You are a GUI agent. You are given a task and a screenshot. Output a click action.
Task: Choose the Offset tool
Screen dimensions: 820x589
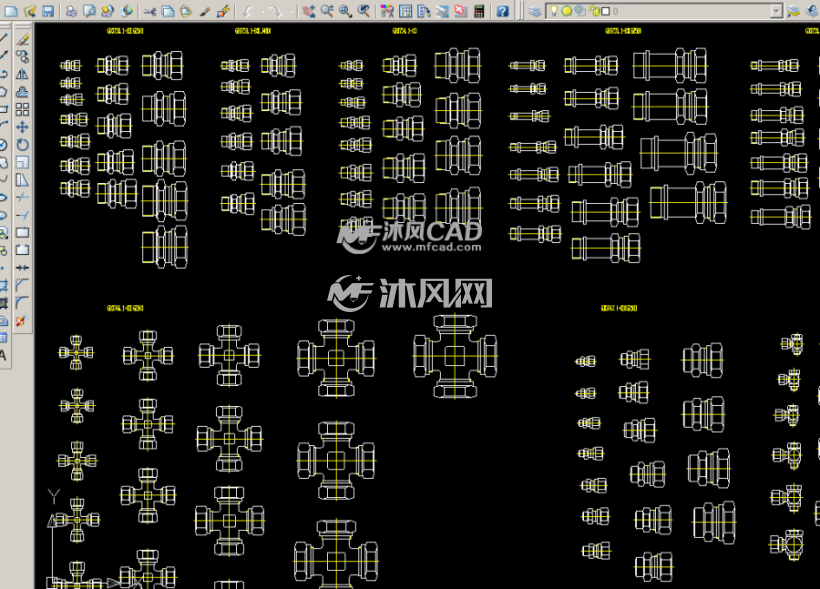(x=22, y=92)
